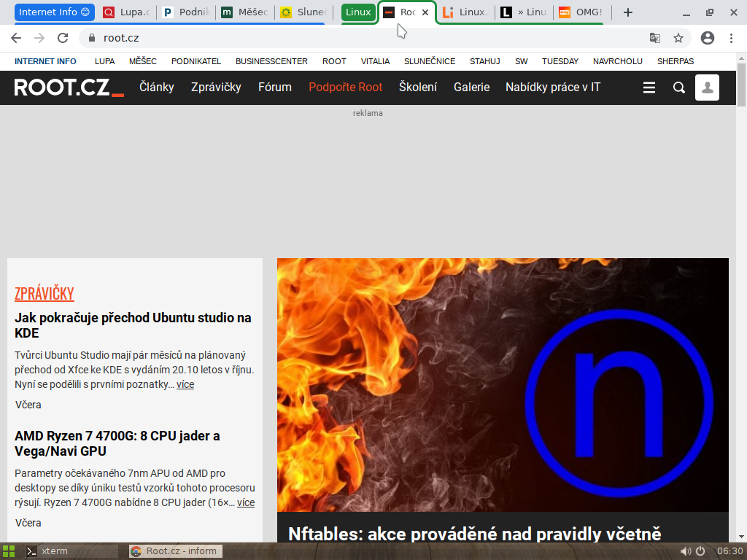
Task: Open the volume control in system tray
Action: coord(684,551)
